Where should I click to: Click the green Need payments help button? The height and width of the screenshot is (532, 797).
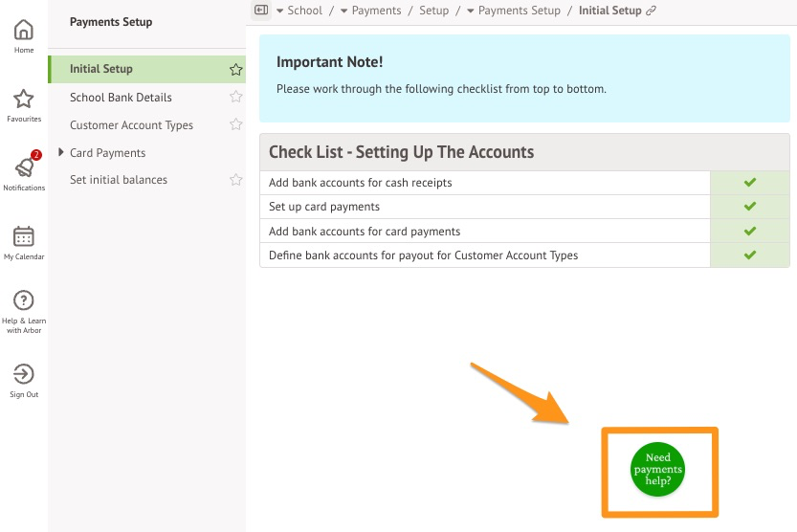(x=658, y=470)
